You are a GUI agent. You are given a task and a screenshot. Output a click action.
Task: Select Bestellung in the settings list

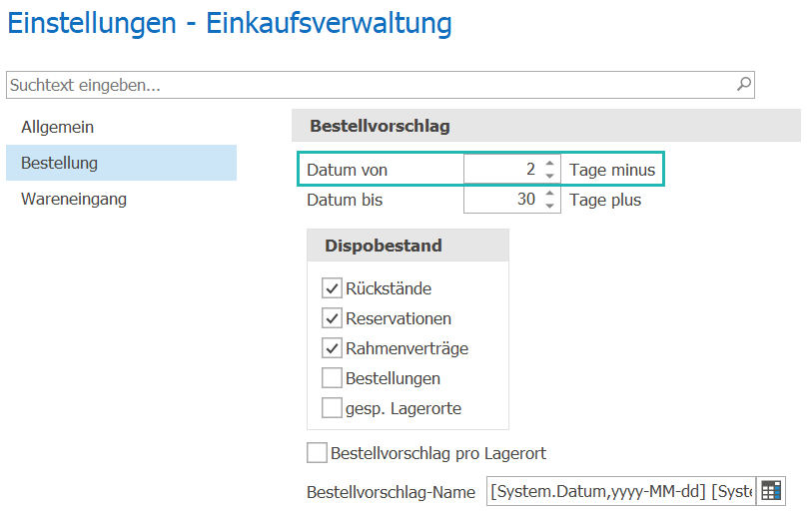[x=121, y=163]
